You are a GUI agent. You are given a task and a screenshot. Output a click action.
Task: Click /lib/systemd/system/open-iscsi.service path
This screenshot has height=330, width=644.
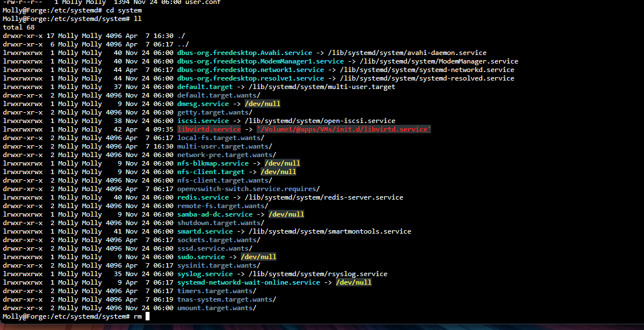320,121
